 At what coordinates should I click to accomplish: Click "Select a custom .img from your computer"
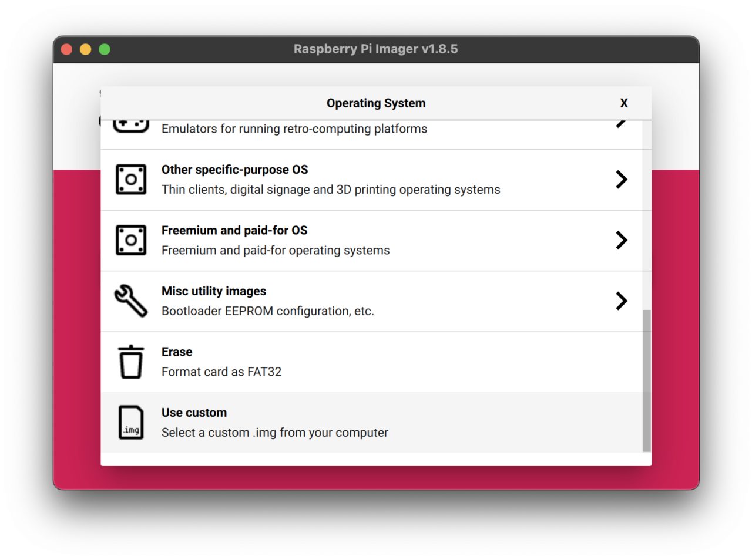(x=275, y=433)
